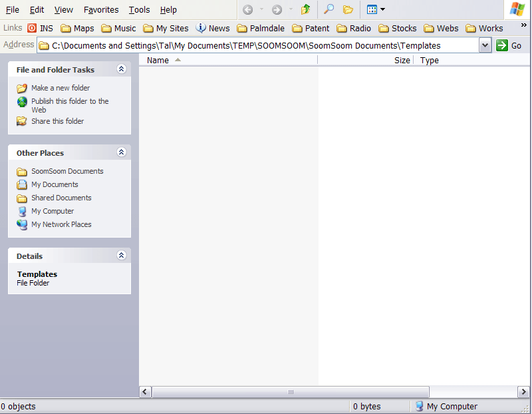Open the File menu
The image size is (532, 414).
click(13, 10)
